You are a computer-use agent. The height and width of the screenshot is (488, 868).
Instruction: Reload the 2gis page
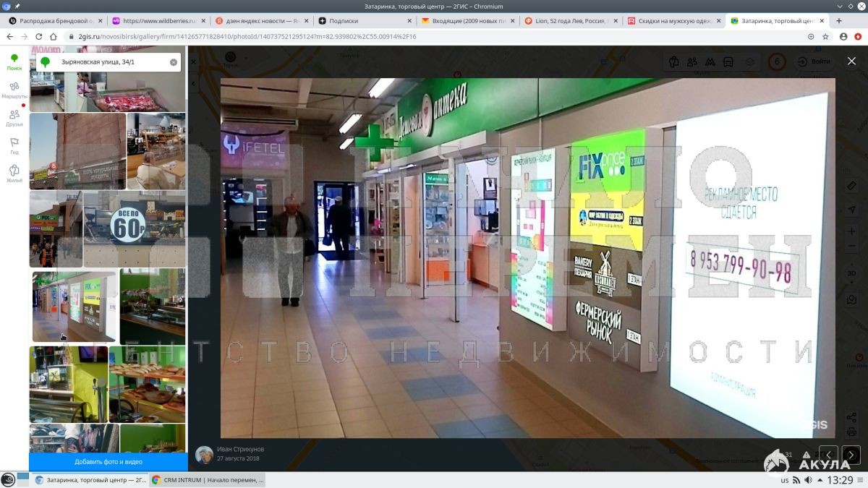tap(39, 36)
